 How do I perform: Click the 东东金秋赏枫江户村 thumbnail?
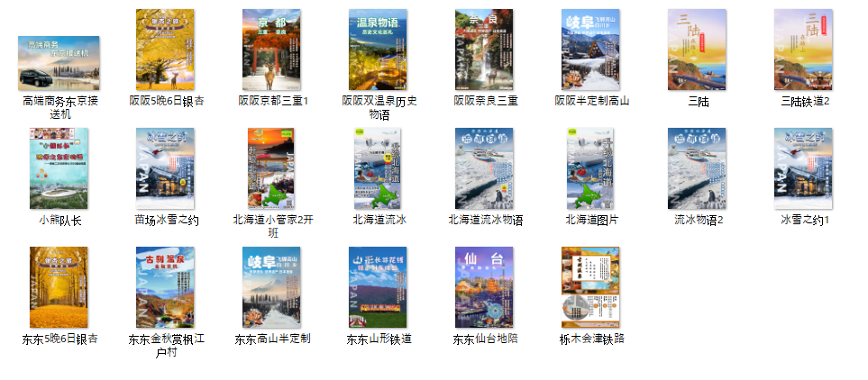click(165, 287)
